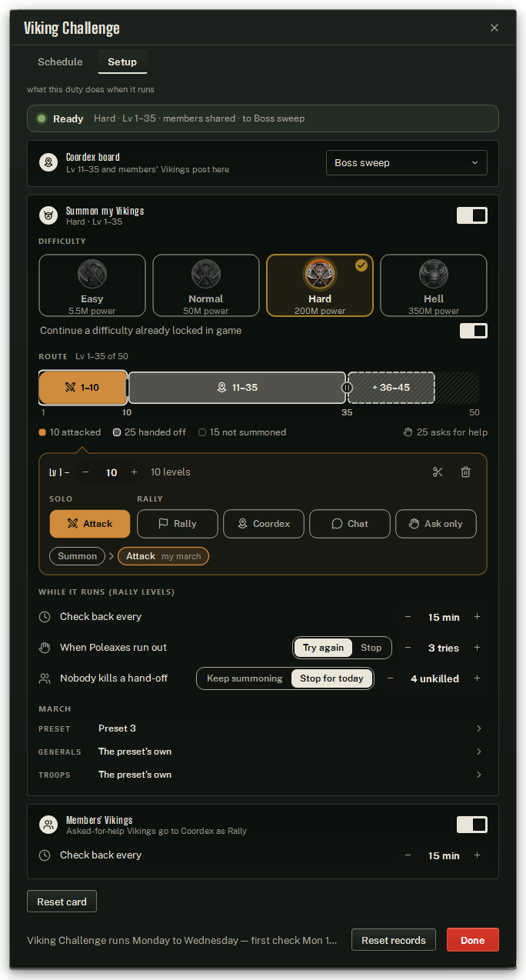Screen dimensions: 526x980
Task: Open the Boss sweep dropdown
Action: click(407, 163)
